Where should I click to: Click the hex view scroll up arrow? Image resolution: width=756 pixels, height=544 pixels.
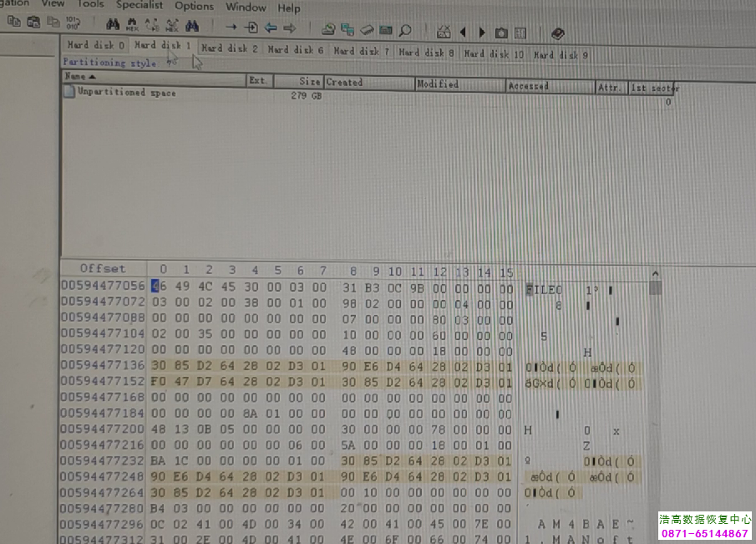(x=655, y=274)
